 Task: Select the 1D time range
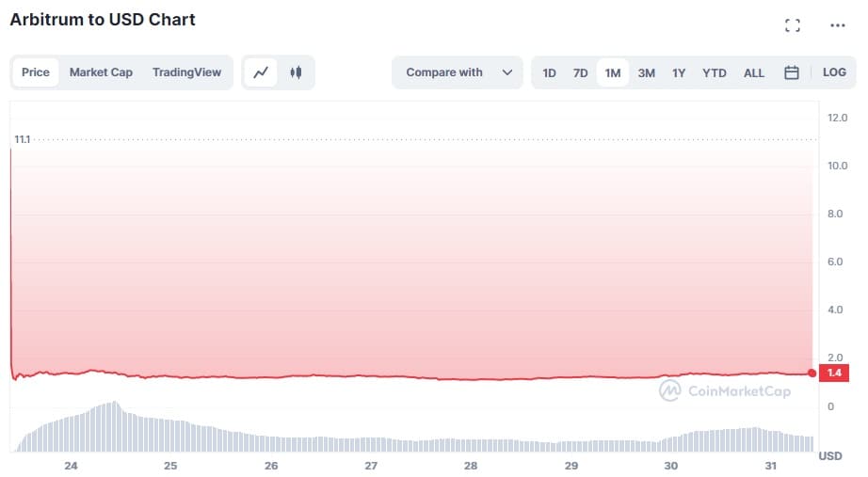click(549, 72)
